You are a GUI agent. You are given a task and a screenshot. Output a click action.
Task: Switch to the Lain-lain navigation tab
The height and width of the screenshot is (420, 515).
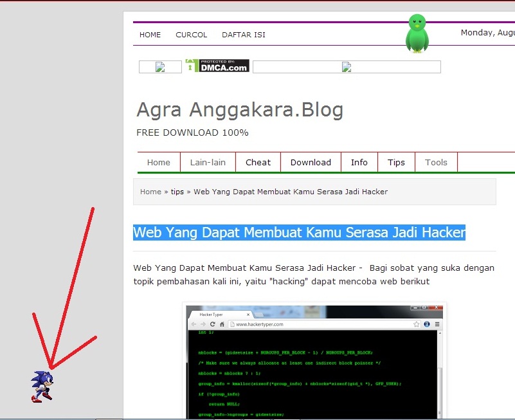point(208,163)
